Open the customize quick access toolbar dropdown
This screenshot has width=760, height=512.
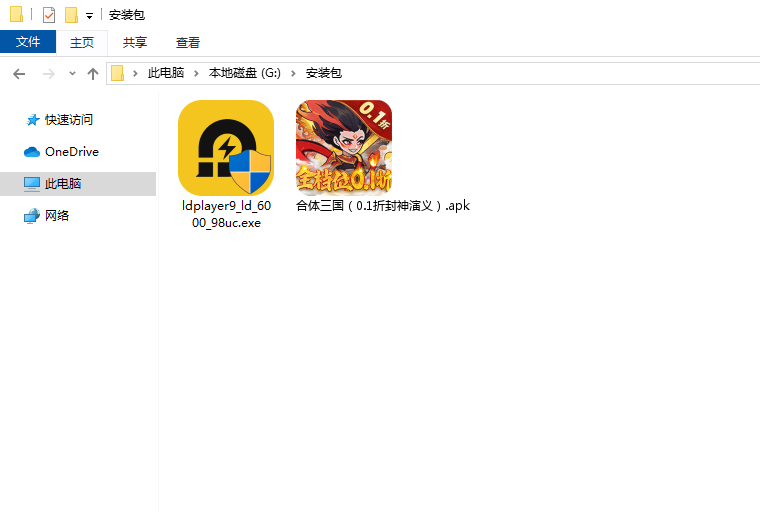click(x=89, y=16)
